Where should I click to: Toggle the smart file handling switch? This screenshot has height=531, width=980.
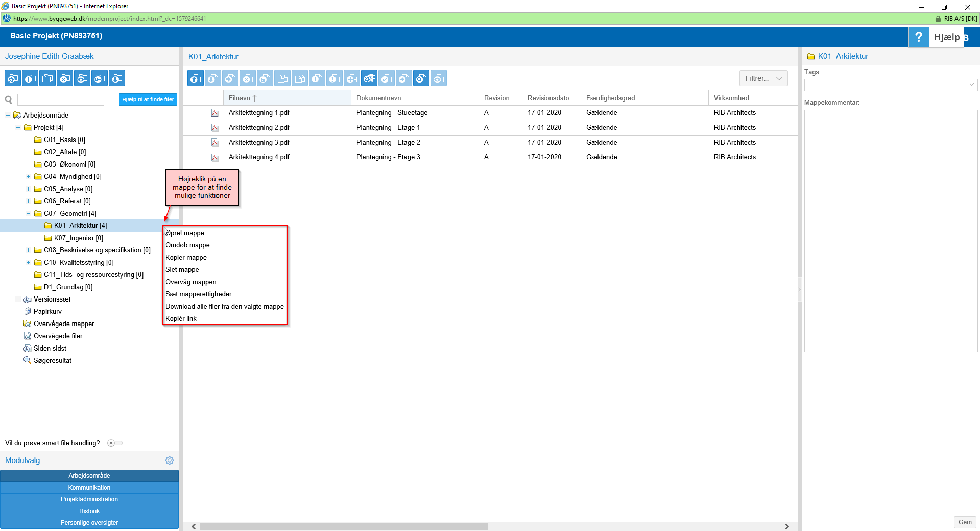point(114,443)
